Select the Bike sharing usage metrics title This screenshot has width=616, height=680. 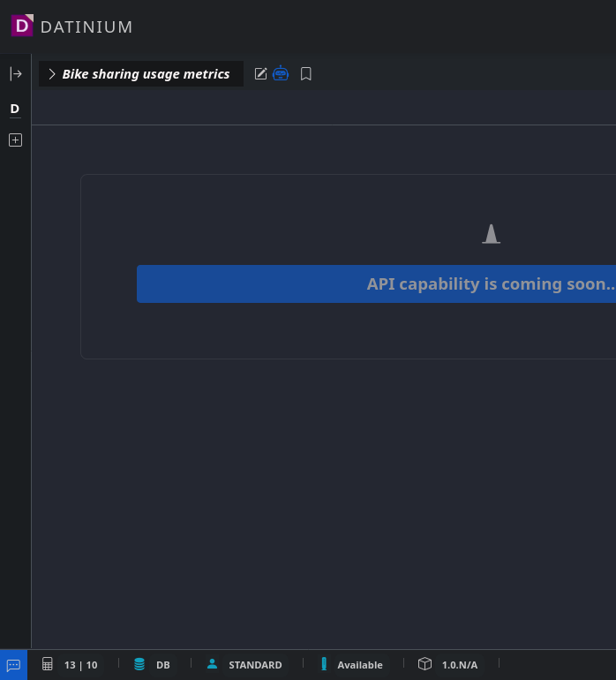click(146, 74)
